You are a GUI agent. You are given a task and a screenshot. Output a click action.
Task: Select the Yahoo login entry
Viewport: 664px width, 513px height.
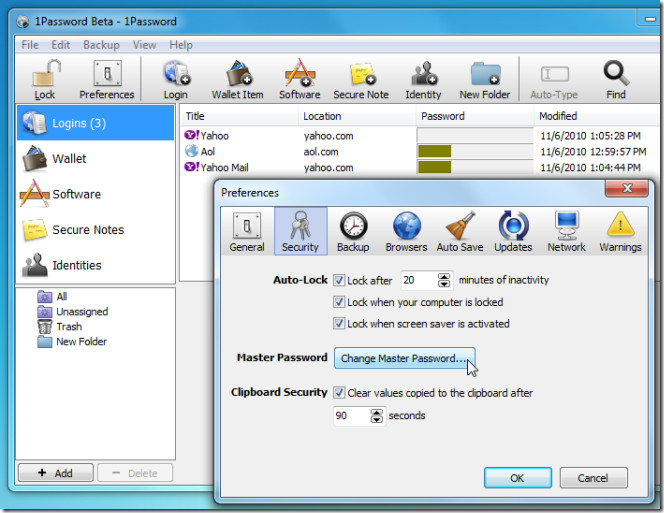coord(207,136)
